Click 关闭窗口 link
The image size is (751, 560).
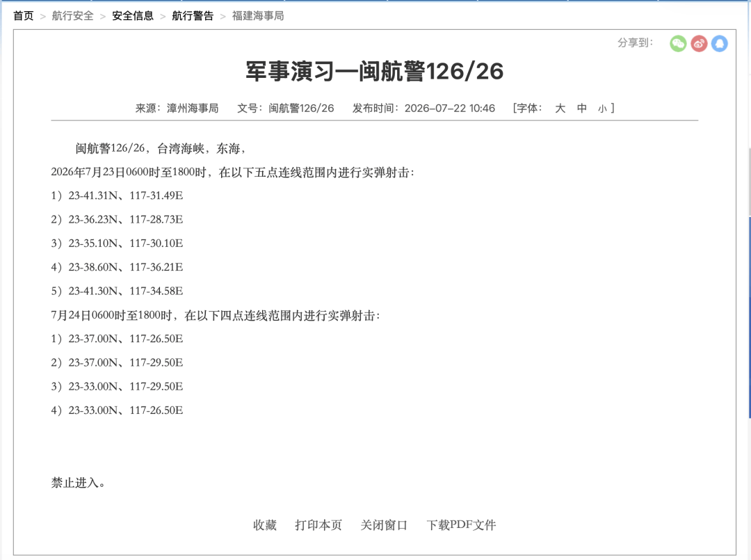pos(384,525)
